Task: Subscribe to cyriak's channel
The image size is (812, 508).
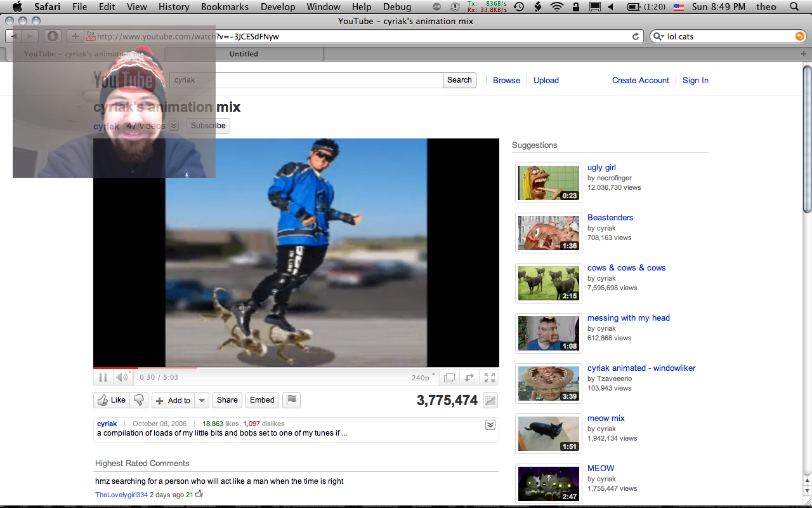Action: point(208,126)
